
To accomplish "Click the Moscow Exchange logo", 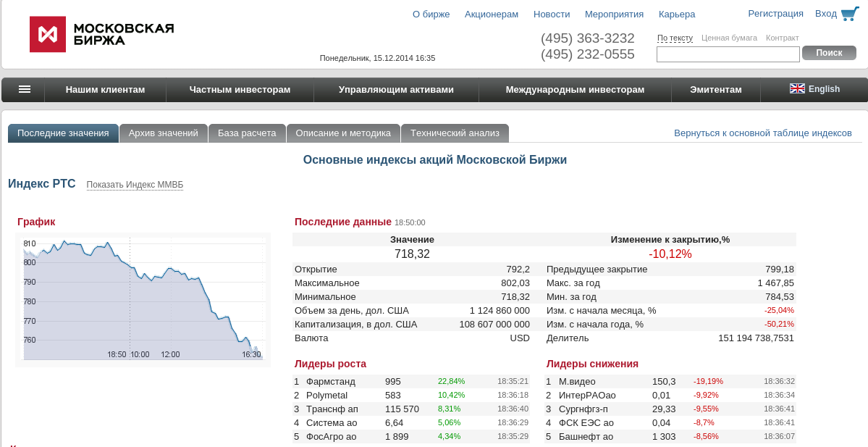I will click(102, 34).
